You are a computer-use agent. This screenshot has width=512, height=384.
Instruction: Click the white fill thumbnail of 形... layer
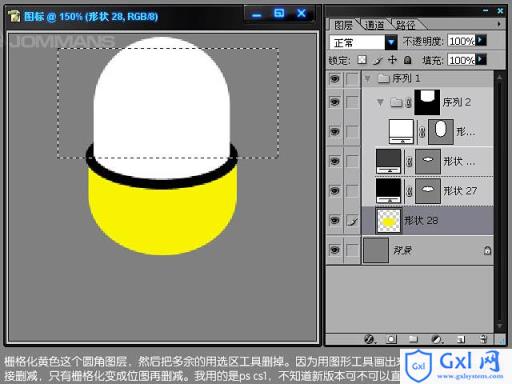tap(401, 132)
